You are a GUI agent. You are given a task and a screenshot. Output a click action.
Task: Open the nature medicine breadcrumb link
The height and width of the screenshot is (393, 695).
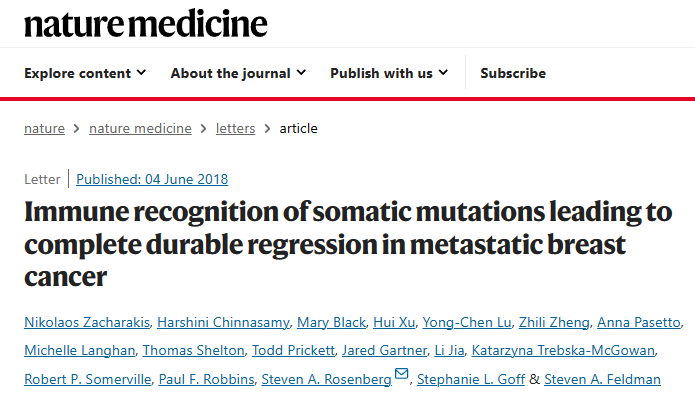(140, 128)
